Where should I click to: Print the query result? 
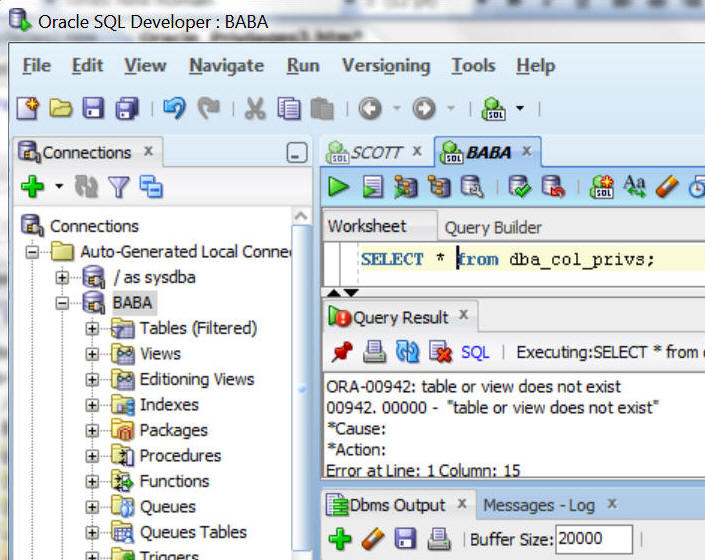pos(375,352)
